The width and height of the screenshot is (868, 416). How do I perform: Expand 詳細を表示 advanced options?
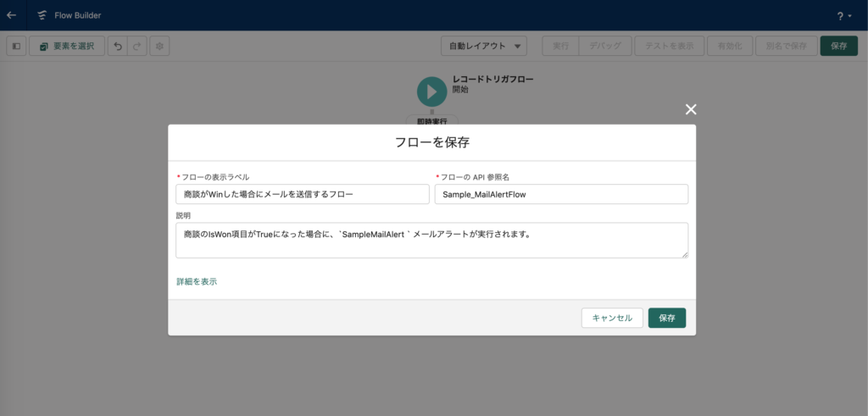click(x=197, y=281)
